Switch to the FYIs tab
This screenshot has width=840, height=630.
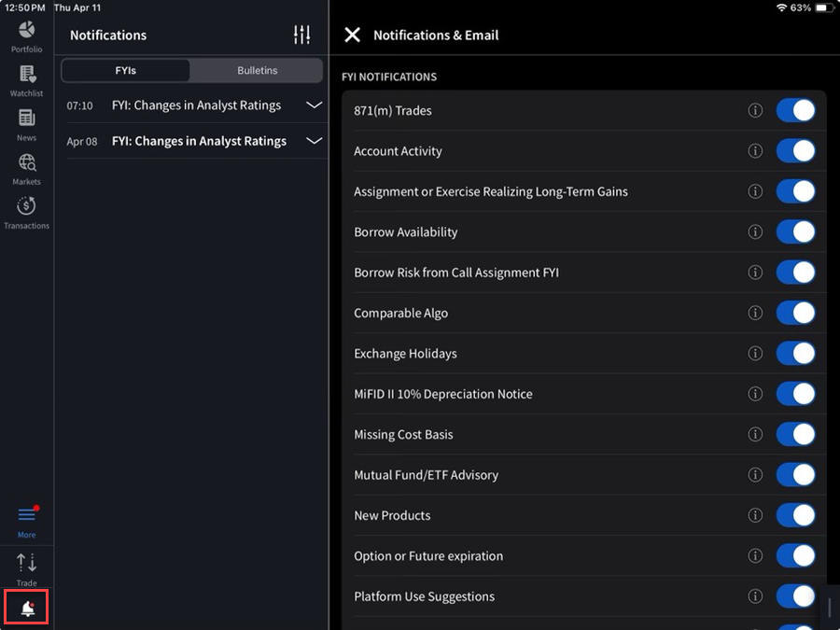tap(125, 70)
